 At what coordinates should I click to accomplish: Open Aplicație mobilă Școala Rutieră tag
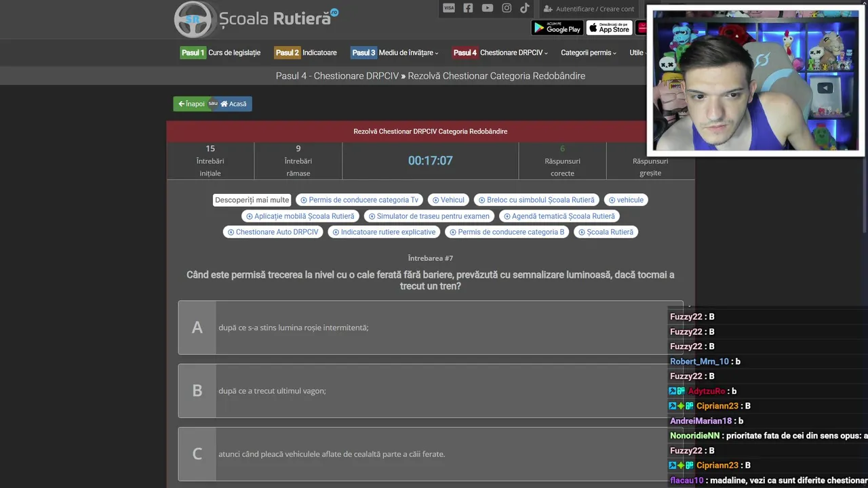[x=300, y=216]
